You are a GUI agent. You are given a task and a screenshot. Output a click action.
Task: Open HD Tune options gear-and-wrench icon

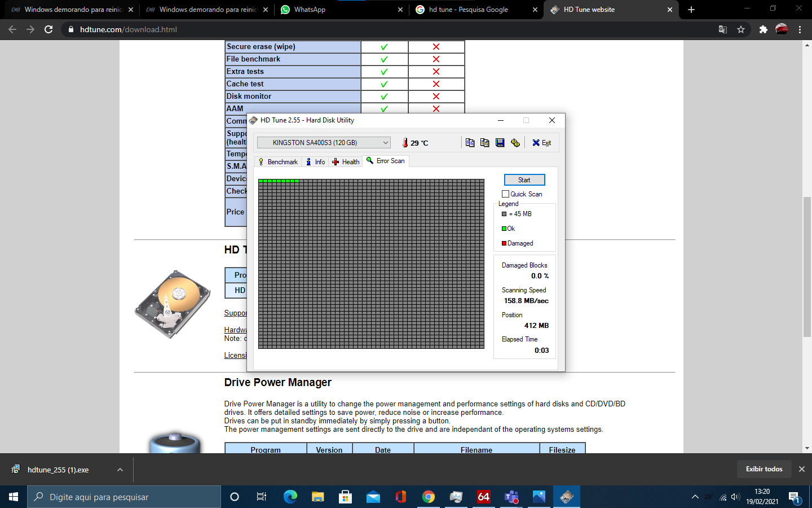tap(515, 143)
